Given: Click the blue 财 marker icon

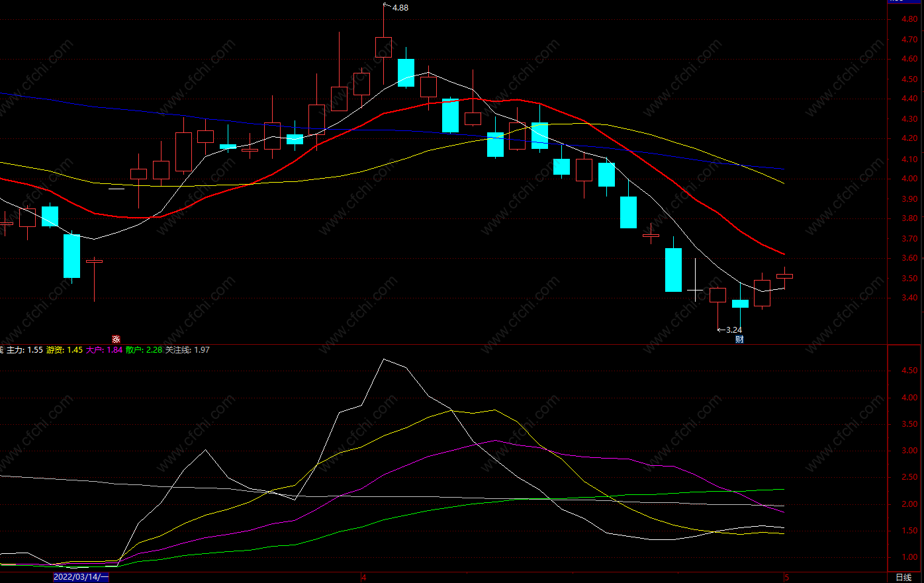Looking at the screenshot, I should click(x=739, y=339).
